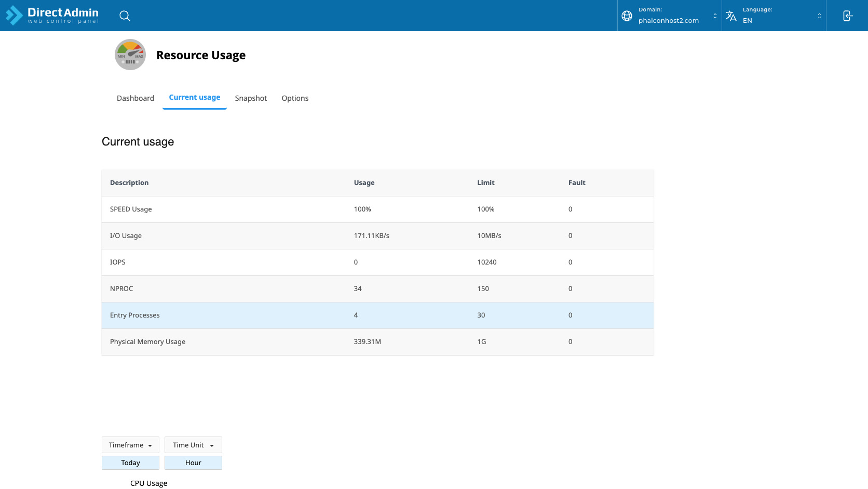
Task: Open the Domain selector phalconhost2.com
Action: coord(670,16)
